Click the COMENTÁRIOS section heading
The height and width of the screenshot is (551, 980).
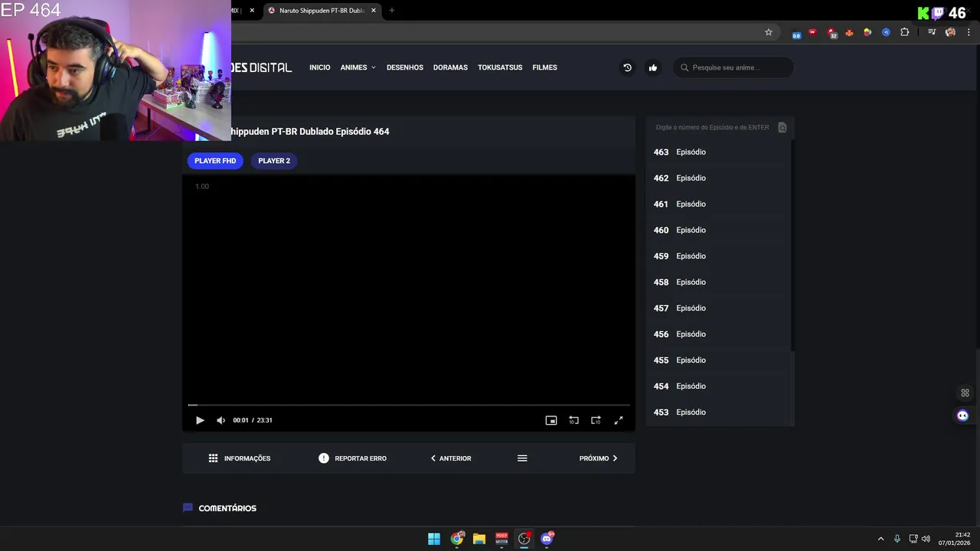pos(227,508)
